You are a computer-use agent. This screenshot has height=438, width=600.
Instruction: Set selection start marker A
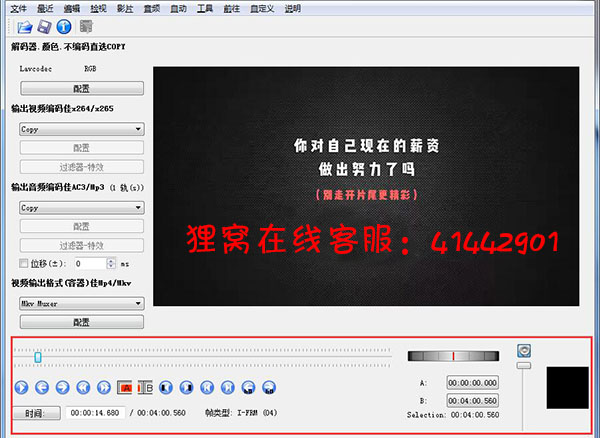(125, 388)
